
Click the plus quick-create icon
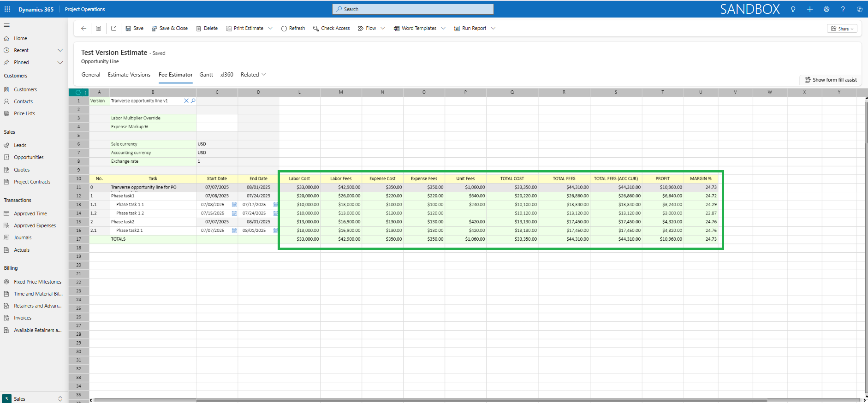tap(810, 9)
